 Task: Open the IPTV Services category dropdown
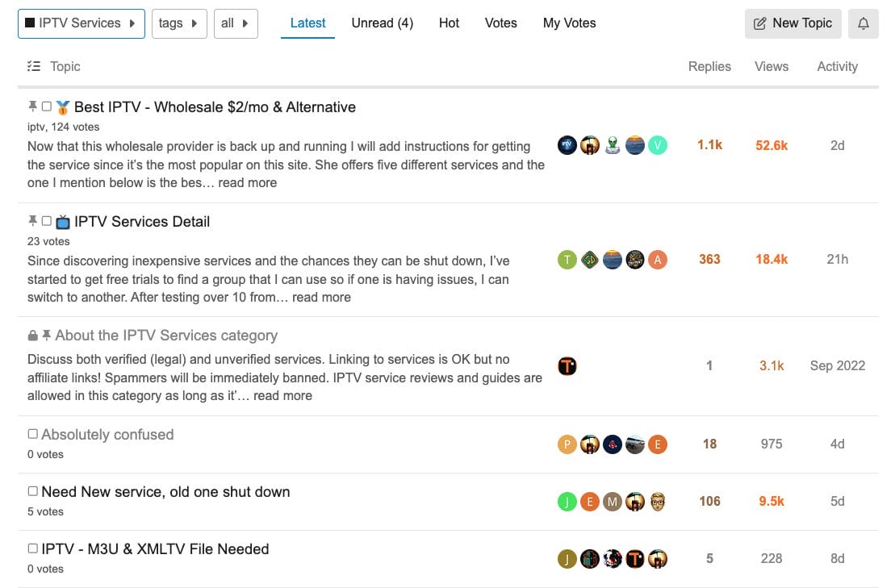point(81,23)
